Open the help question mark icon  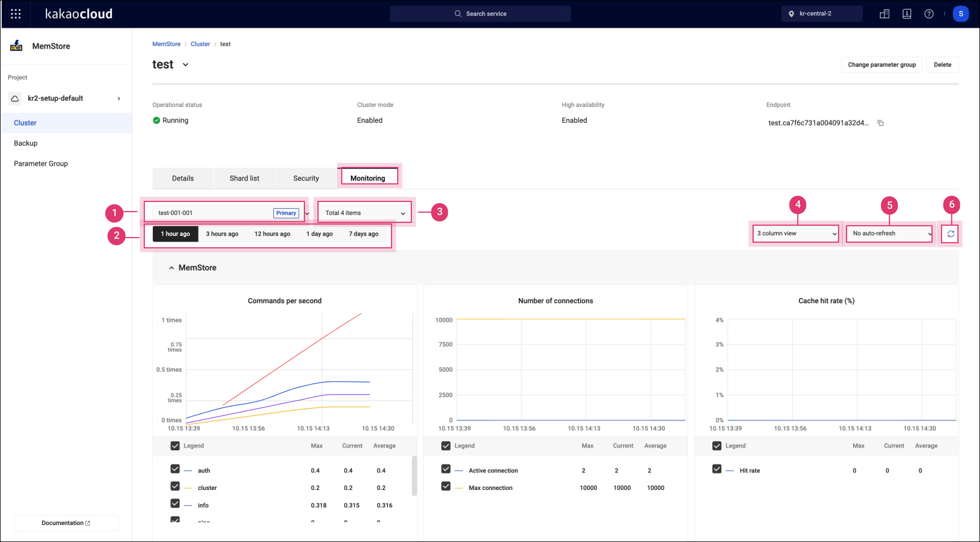point(929,14)
